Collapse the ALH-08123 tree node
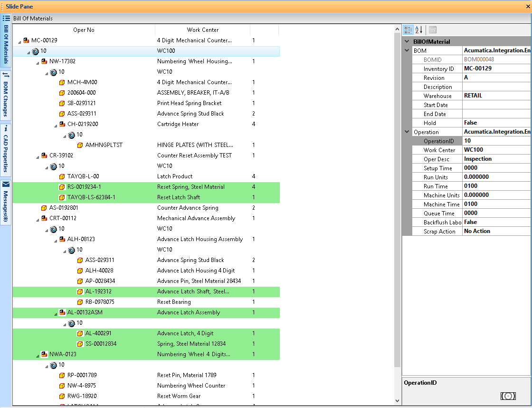 (56, 241)
